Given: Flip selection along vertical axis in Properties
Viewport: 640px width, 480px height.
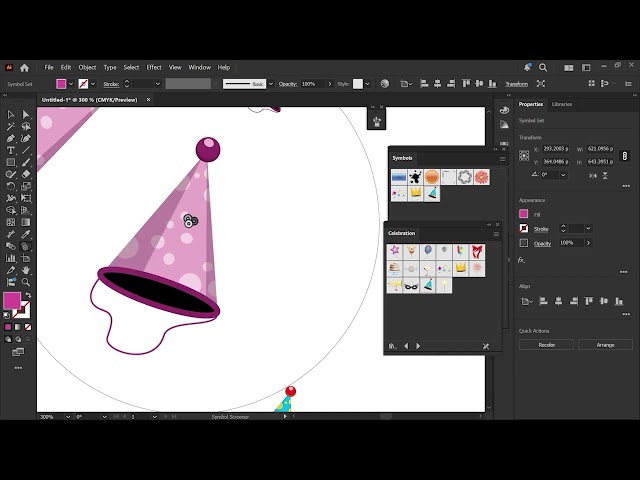Looking at the screenshot, I should (x=605, y=176).
